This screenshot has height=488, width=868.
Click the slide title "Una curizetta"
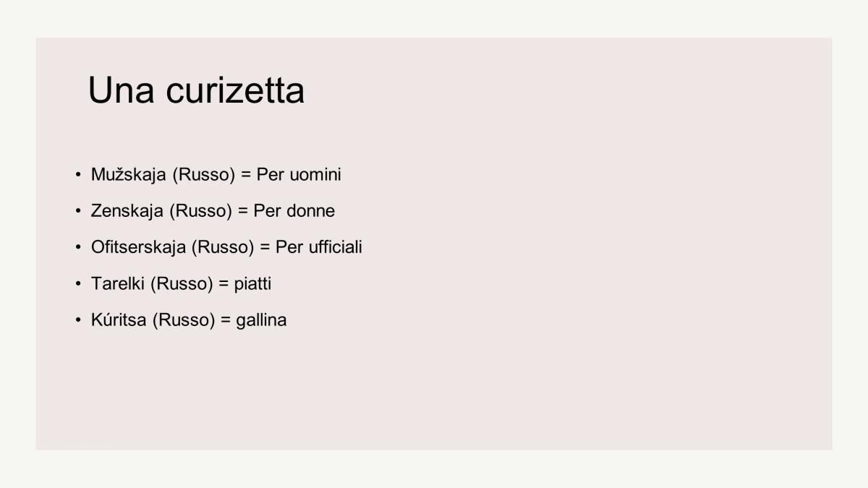[196, 91]
